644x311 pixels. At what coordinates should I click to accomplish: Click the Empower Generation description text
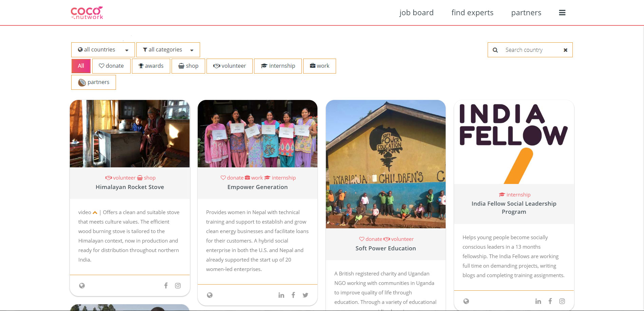pos(257,241)
